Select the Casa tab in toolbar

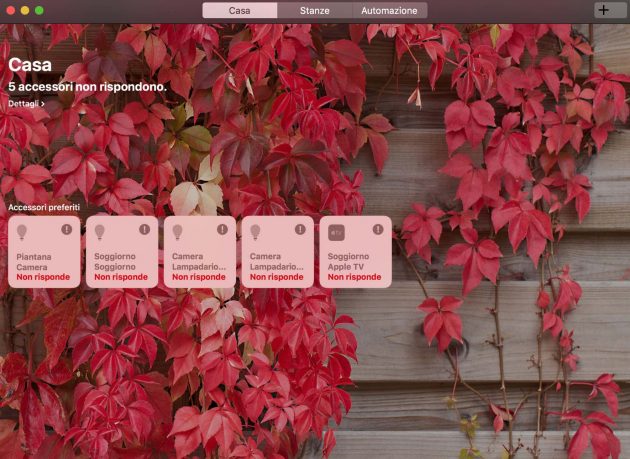click(240, 10)
